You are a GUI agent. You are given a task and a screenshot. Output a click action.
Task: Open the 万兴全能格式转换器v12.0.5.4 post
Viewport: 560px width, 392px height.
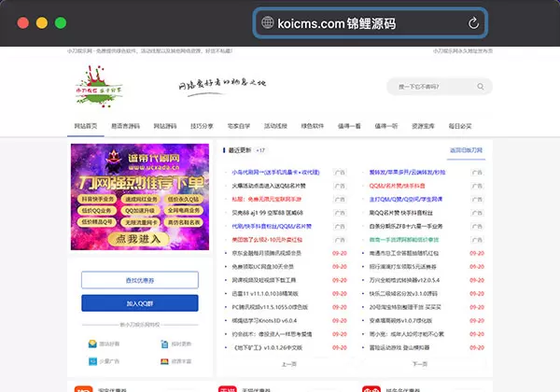coord(405,280)
